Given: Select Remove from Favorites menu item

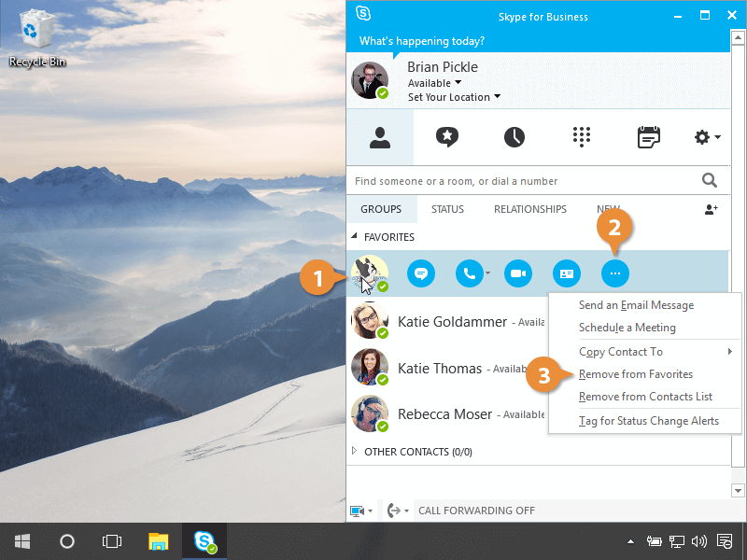Looking at the screenshot, I should 636,374.
